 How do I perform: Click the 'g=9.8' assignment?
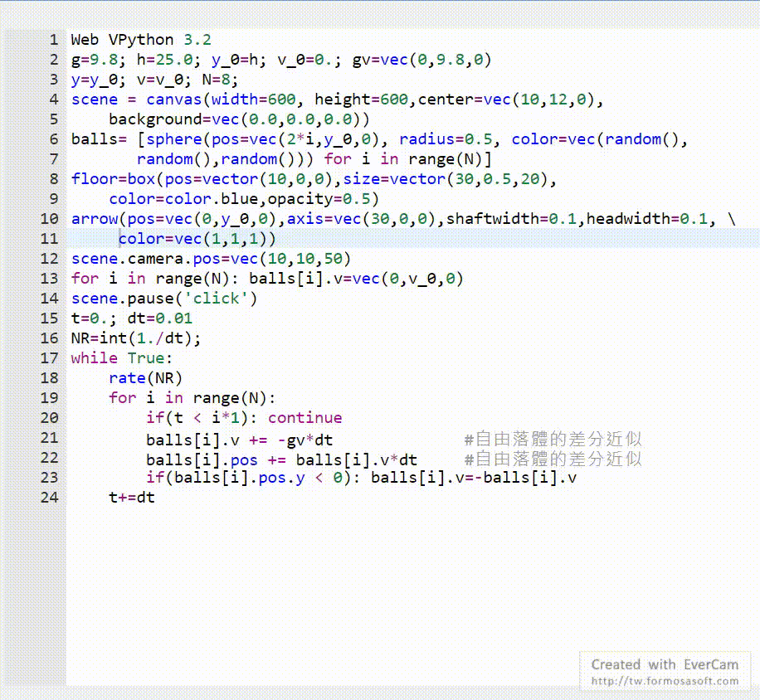pyautogui.click(x=95, y=60)
